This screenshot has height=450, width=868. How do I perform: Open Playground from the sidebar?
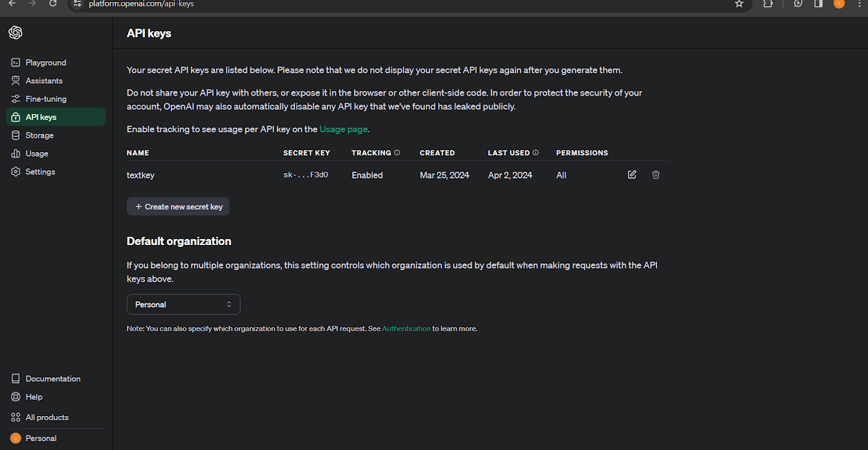coord(45,62)
